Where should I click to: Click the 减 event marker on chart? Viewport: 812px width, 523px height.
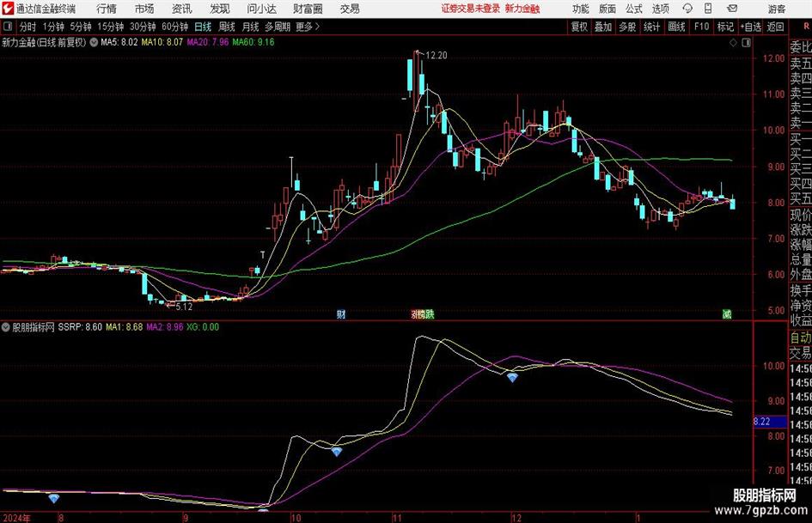coord(727,314)
